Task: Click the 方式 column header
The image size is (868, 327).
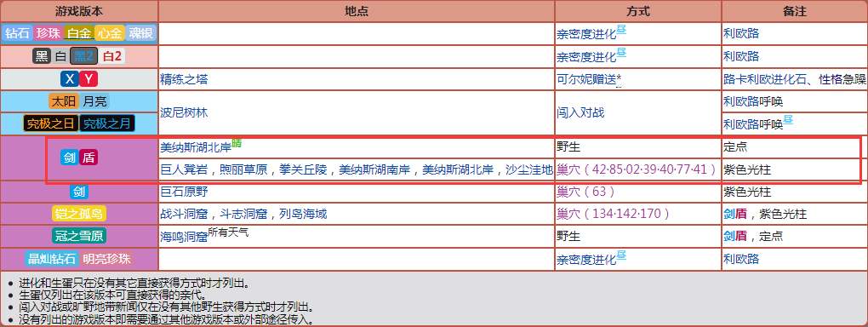Action: [x=638, y=11]
